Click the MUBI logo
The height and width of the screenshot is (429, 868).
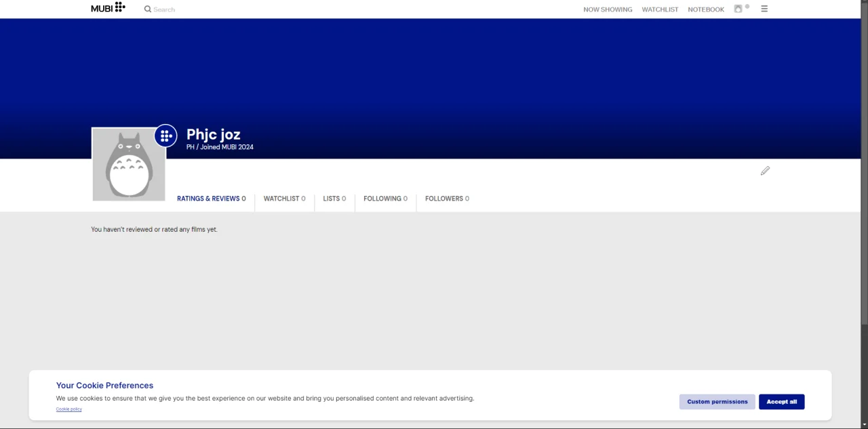pos(108,7)
